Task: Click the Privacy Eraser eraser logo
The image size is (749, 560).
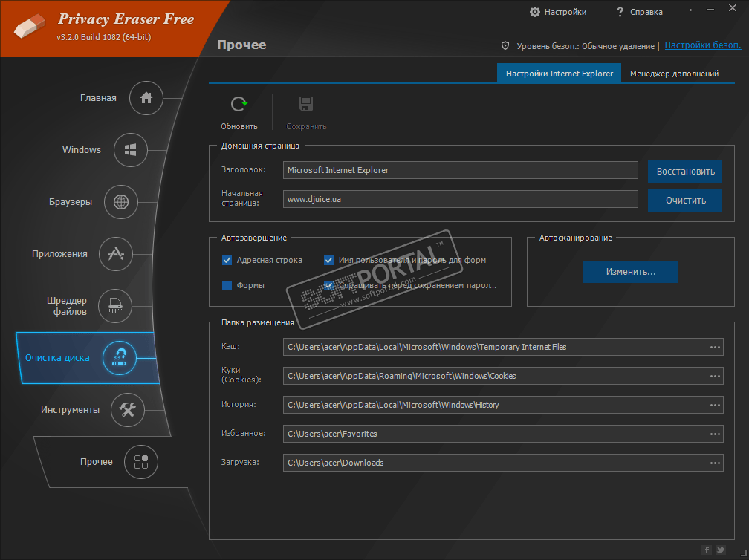Action: pyautogui.click(x=30, y=26)
